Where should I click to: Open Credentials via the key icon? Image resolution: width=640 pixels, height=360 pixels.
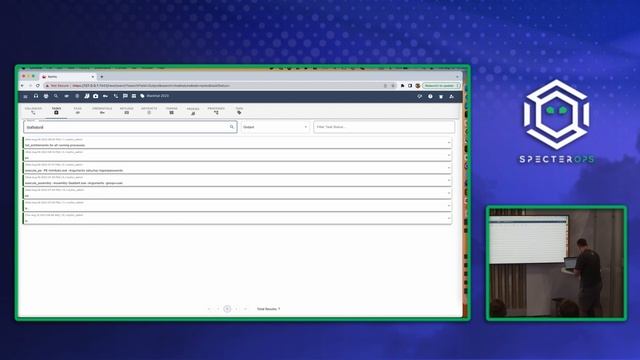[105, 96]
